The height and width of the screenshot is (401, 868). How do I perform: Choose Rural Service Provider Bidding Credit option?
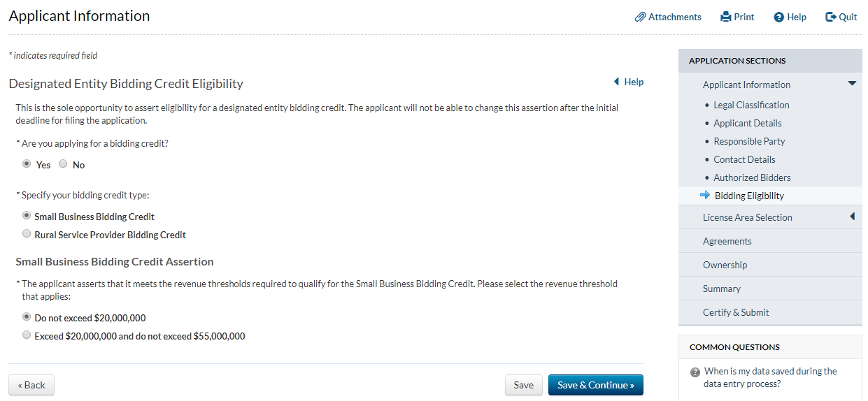point(27,234)
